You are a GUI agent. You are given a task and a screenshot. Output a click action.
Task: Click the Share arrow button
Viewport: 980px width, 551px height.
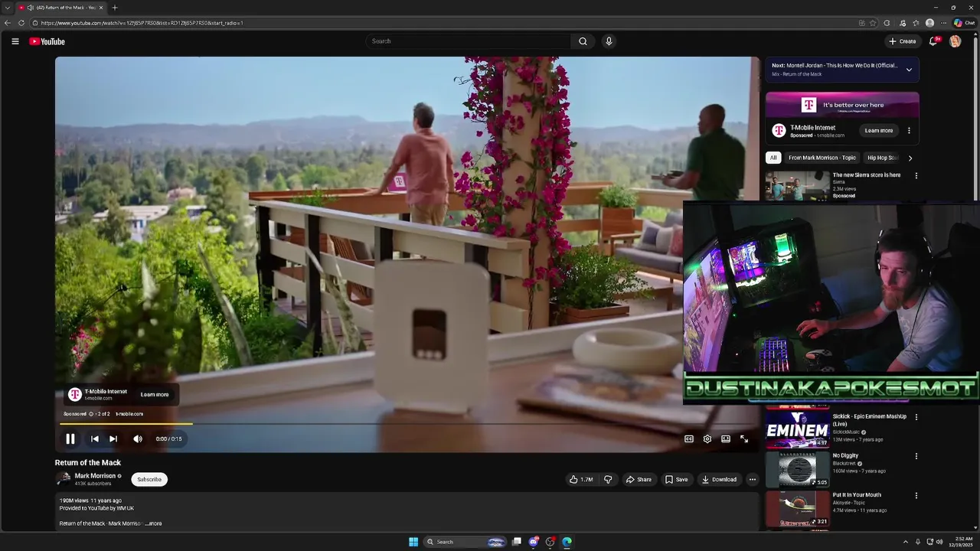639,479
